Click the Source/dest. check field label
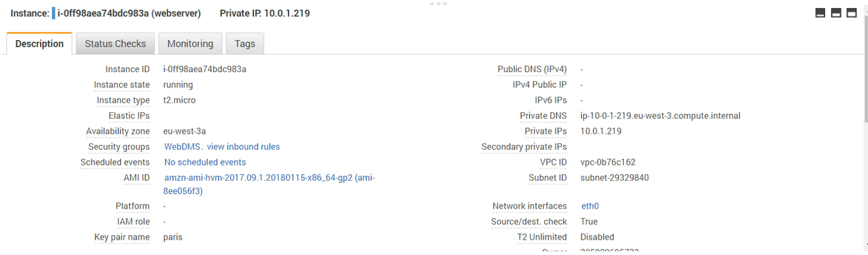868x255 pixels. click(528, 222)
